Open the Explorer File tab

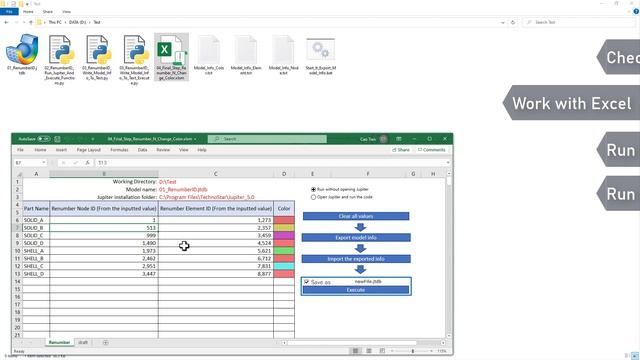click(9, 12)
